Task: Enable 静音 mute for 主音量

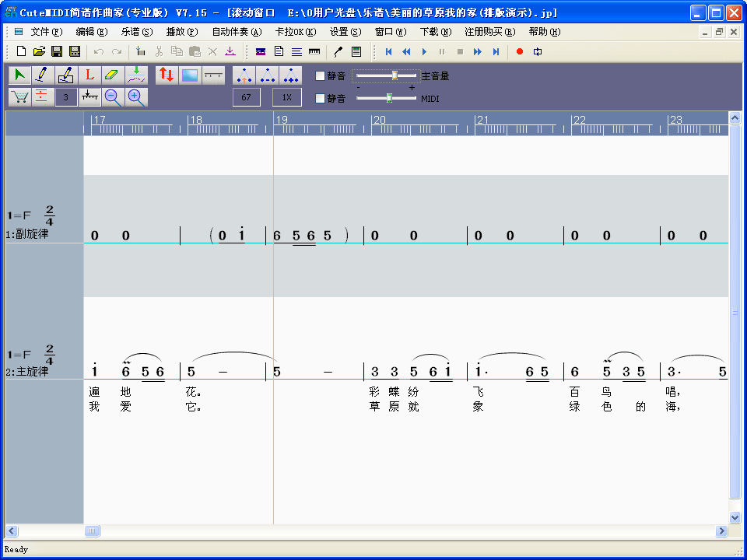Action: pos(321,75)
